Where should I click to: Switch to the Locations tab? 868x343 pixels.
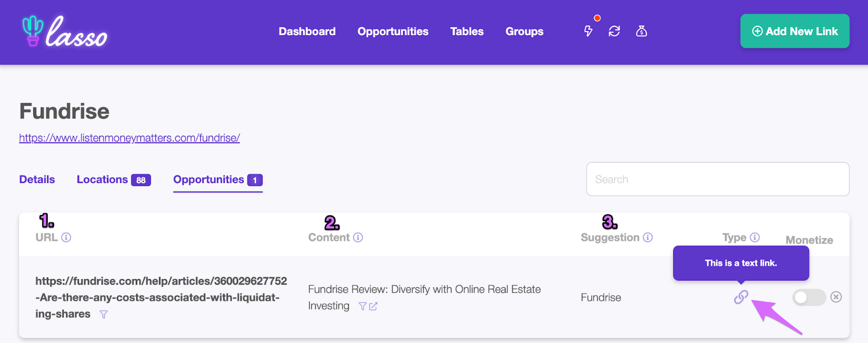tap(113, 180)
